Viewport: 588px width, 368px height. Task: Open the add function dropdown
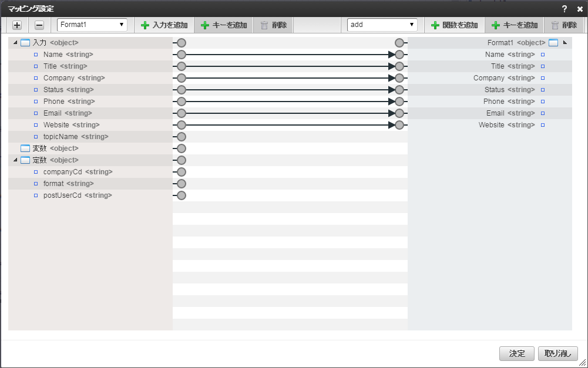pos(382,25)
